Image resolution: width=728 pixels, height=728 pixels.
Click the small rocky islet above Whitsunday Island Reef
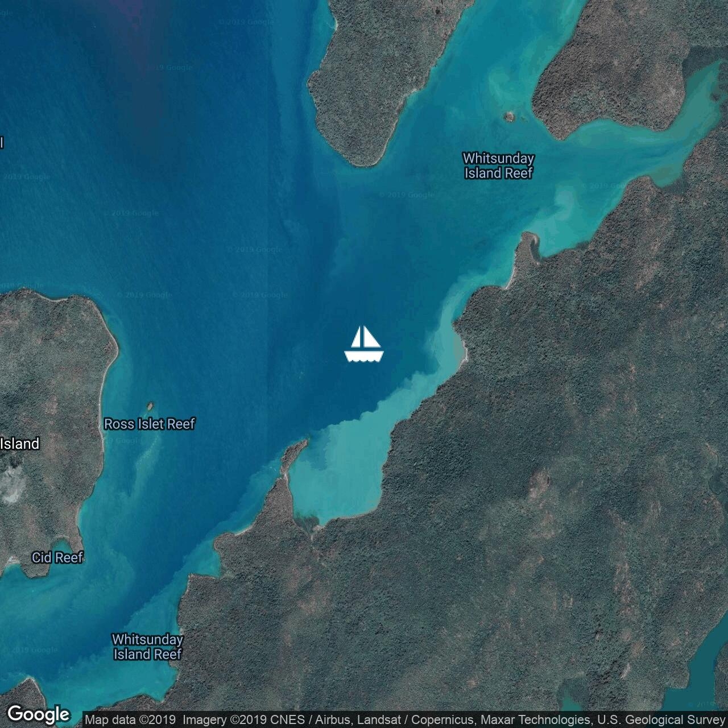509,117
